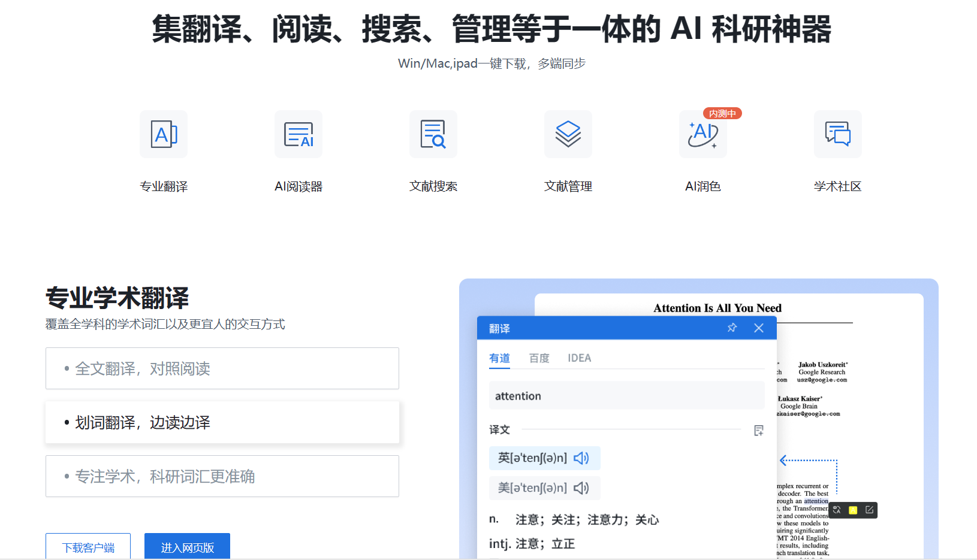977x560 pixels.
Task: Switch to the 百度 translation tab
Action: (x=538, y=358)
